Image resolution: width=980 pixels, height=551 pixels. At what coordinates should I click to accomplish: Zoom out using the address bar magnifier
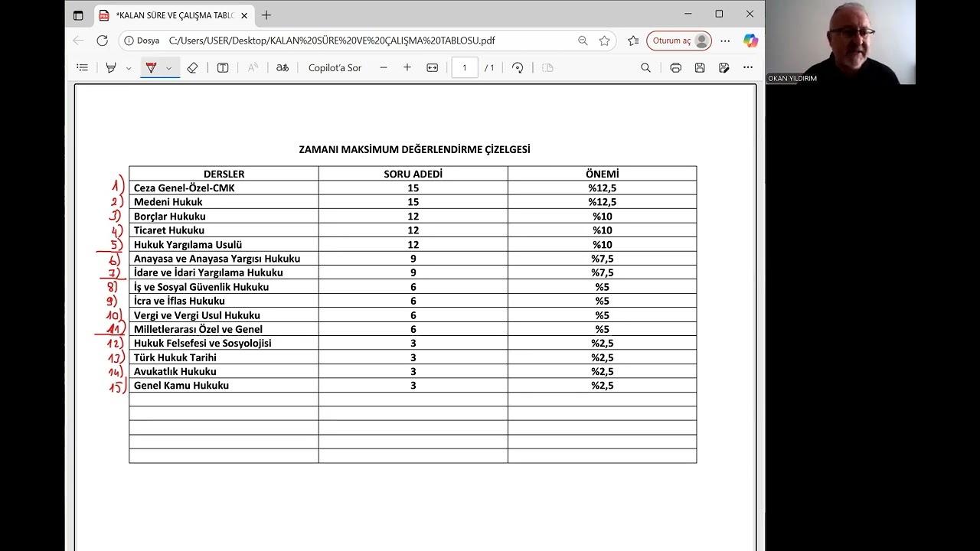point(583,41)
